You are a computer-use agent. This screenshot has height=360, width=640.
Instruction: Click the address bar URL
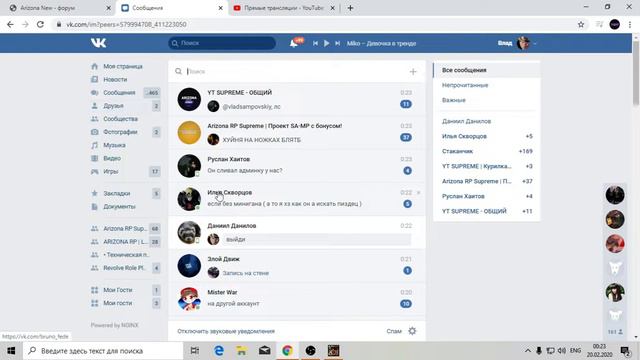click(x=127, y=24)
